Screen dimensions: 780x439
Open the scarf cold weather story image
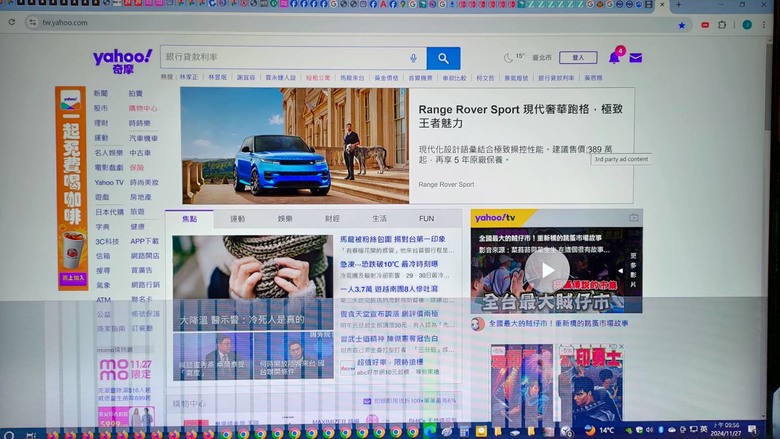click(x=253, y=282)
